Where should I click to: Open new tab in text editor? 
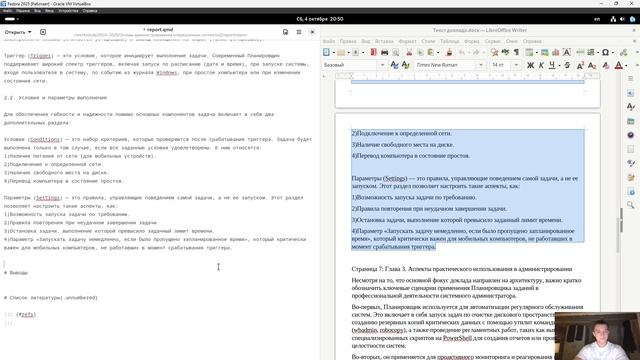(x=43, y=32)
